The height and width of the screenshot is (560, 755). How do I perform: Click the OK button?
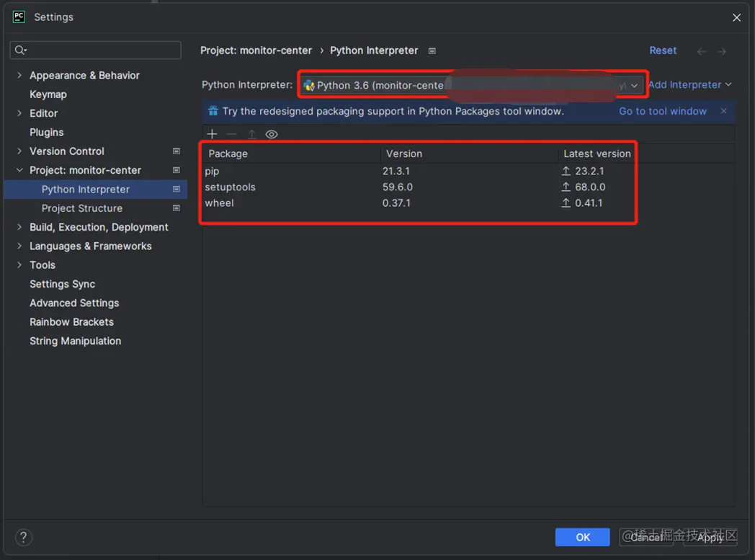coord(583,537)
